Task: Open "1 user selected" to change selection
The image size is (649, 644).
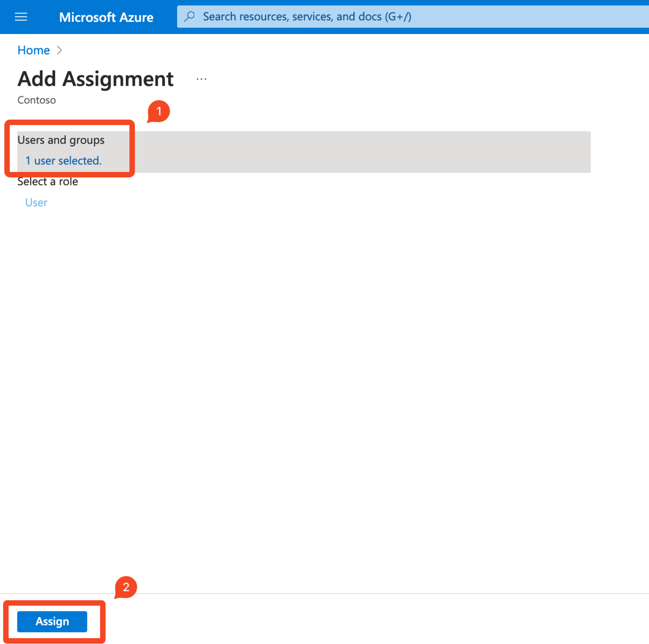Action: (x=63, y=160)
